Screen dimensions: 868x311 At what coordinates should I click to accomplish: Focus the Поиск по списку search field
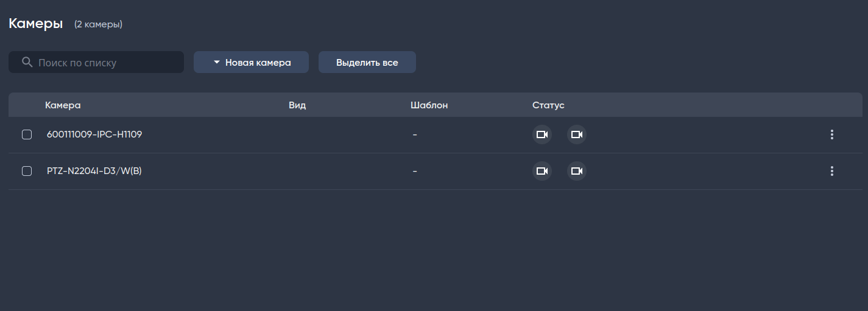[x=107, y=62]
